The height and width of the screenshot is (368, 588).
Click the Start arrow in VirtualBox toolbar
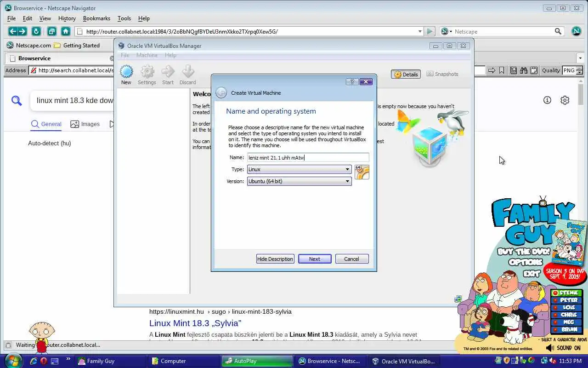tap(168, 72)
